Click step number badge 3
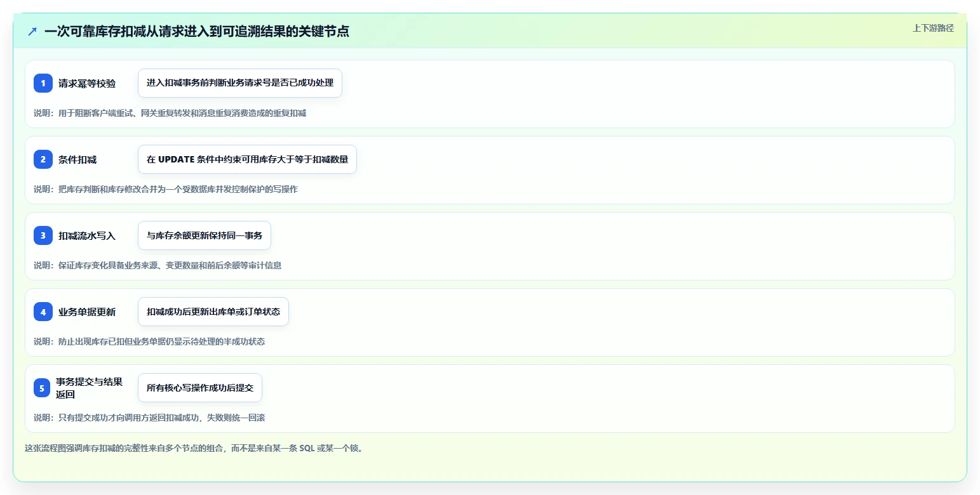 tap(43, 235)
